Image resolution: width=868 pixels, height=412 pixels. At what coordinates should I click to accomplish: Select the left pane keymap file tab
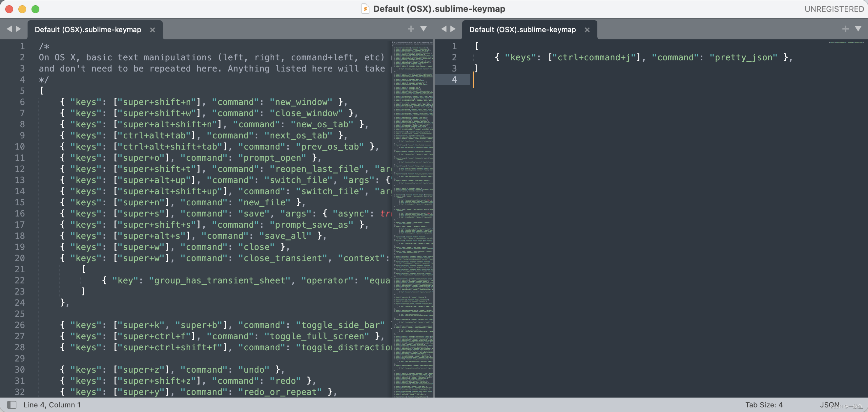(x=88, y=30)
